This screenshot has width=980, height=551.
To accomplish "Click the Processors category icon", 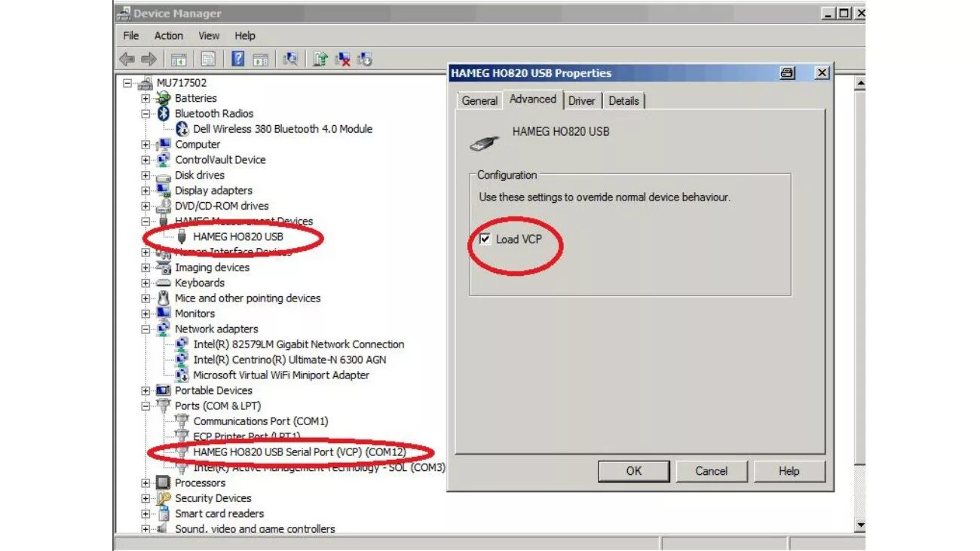I will coord(163,482).
